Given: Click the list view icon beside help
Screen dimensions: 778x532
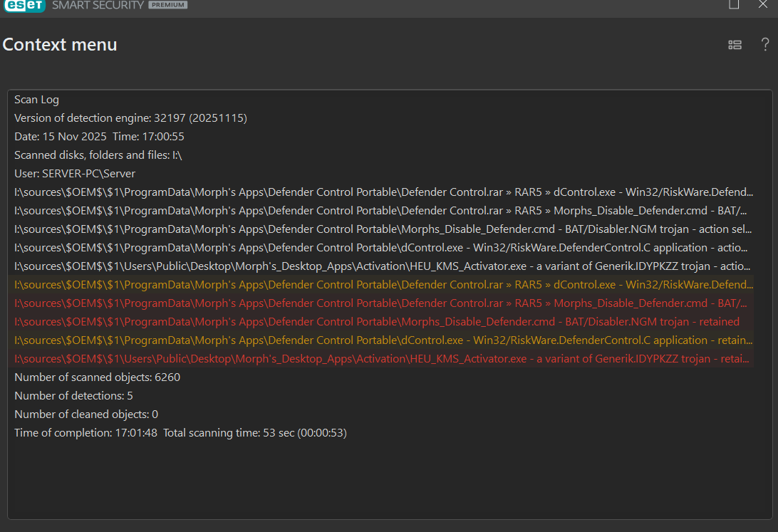Looking at the screenshot, I should coord(735,45).
